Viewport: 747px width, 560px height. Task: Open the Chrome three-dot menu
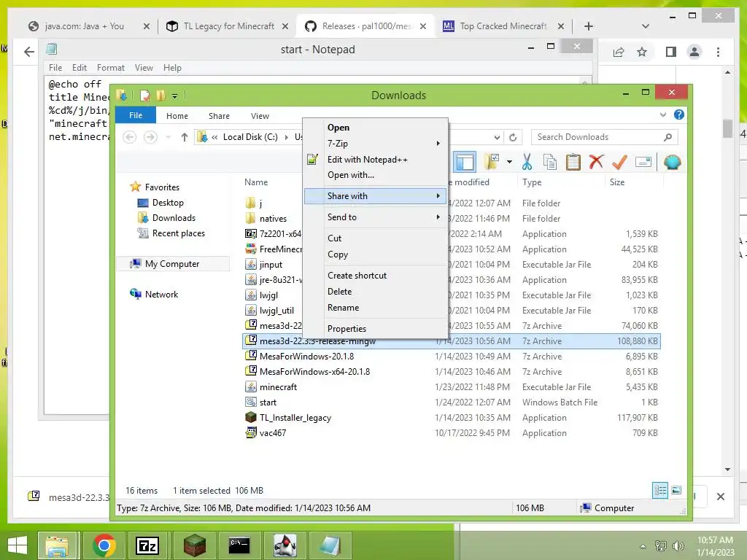(718, 52)
